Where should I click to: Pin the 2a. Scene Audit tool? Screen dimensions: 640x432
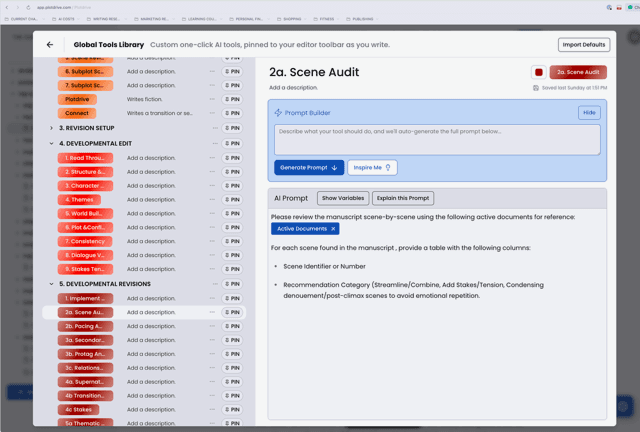point(231,312)
